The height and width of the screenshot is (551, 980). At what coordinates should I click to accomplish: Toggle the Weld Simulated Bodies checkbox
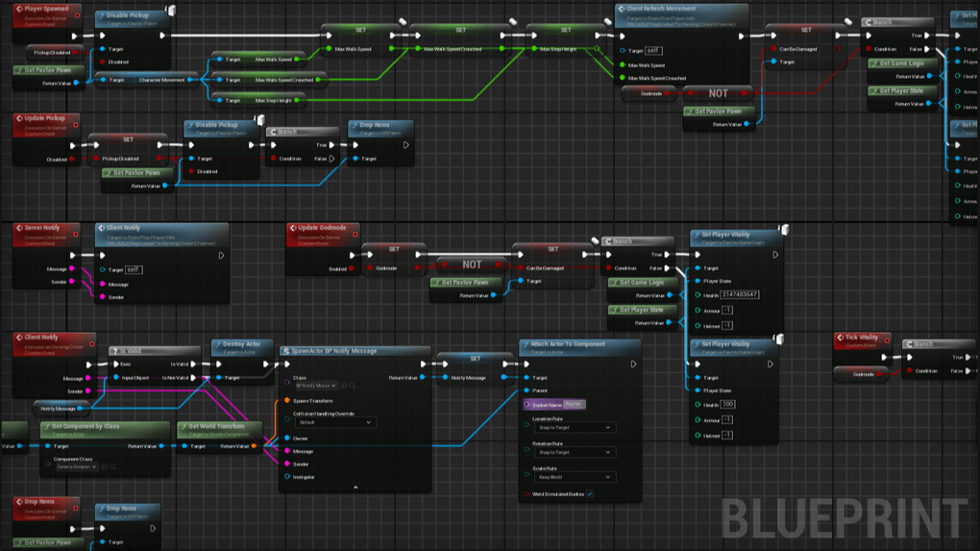click(x=589, y=494)
